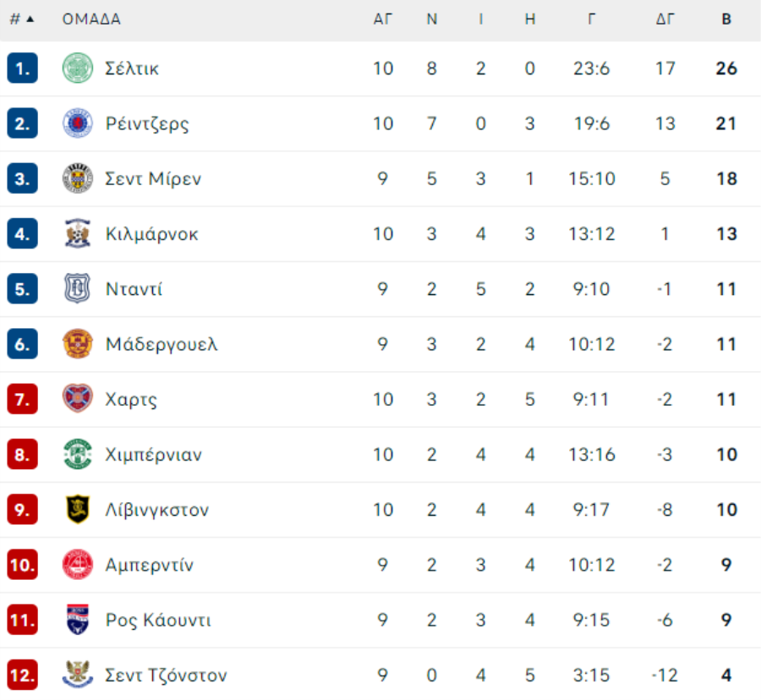
Task: Sort table by the # rank arrow
Action: point(30,19)
